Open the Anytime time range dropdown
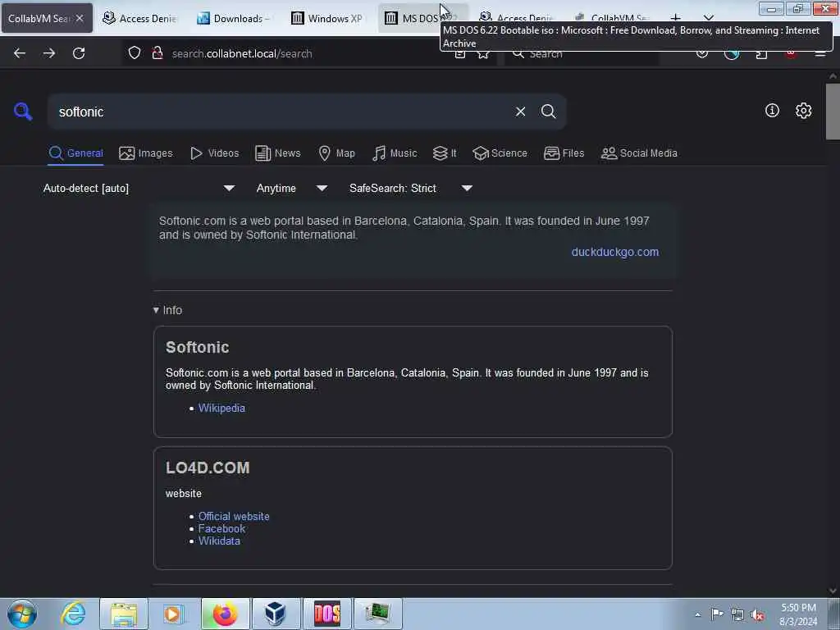 tap(292, 188)
